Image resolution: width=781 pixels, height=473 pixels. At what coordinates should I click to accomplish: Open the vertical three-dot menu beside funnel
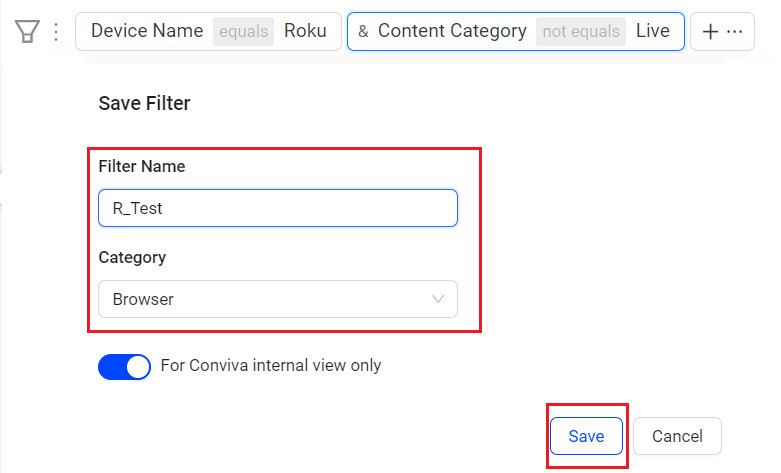click(56, 31)
